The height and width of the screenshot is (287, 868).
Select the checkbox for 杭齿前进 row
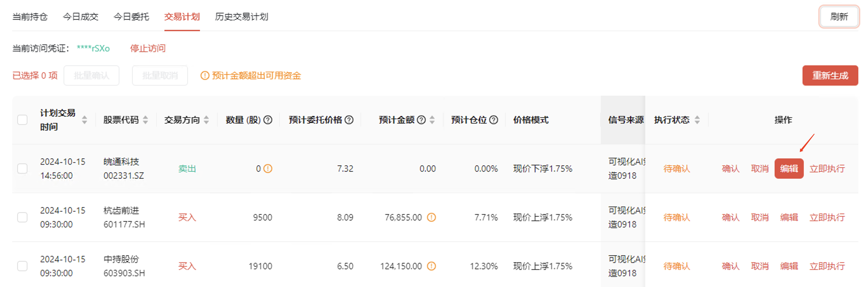click(x=22, y=217)
